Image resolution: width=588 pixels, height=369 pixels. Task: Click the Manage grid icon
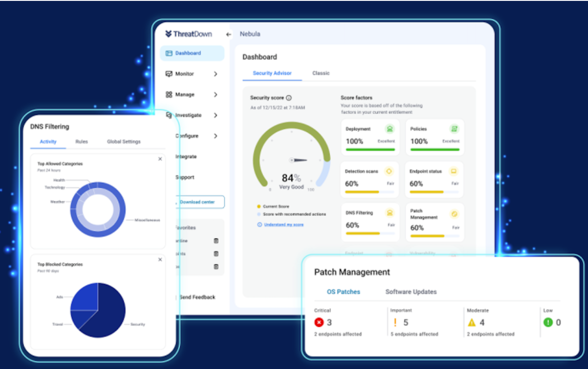(169, 94)
